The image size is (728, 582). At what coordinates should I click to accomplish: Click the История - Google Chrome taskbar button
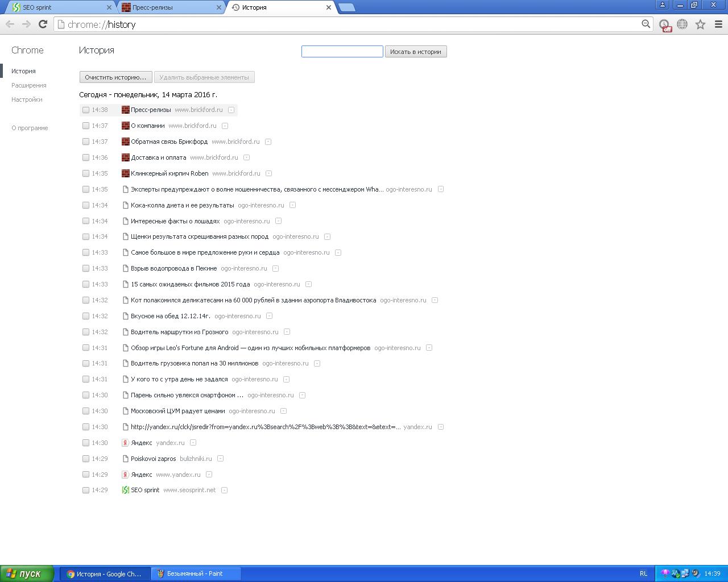point(105,573)
